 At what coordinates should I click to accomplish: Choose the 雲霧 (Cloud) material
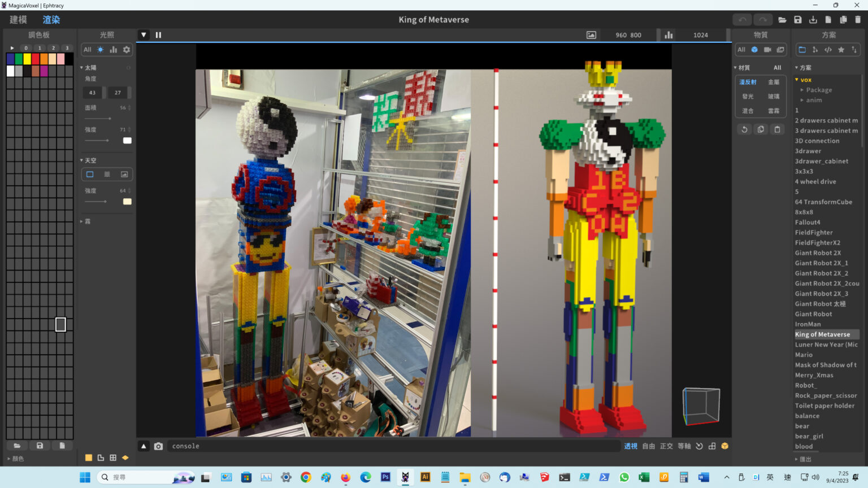pyautogui.click(x=774, y=111)
